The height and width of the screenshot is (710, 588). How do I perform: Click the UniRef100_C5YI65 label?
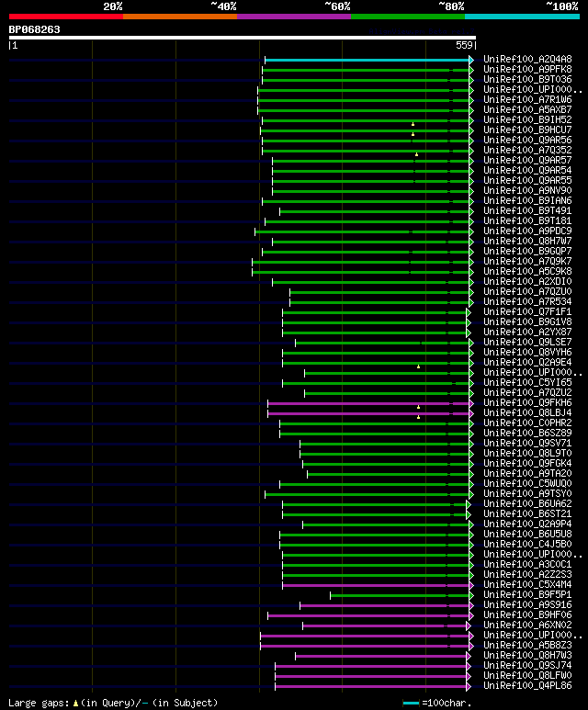(x=527, y=383)
